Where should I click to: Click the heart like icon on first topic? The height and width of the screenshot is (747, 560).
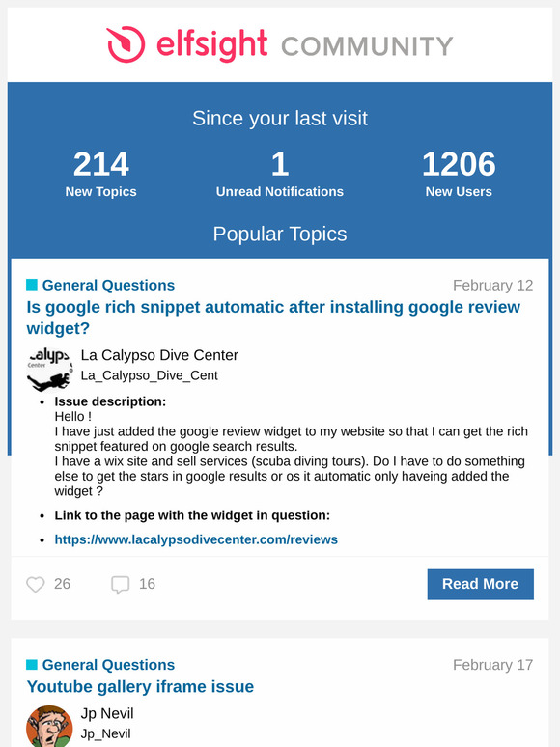tap(36, 584)
